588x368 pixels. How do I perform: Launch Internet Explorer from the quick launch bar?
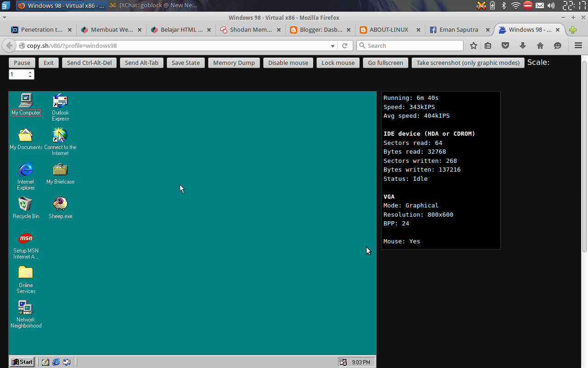56,362
